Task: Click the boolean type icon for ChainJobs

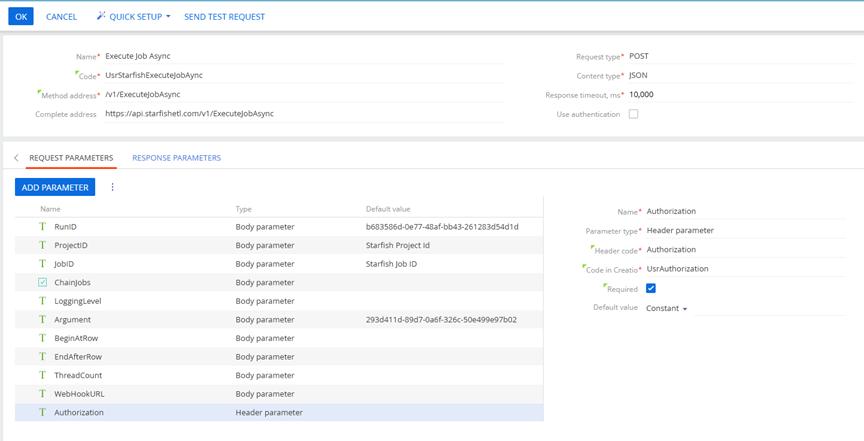Action: pyautogui.click(x=42, y=282)
